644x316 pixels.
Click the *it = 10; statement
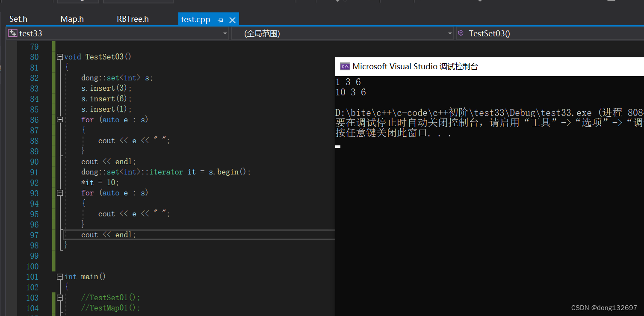(x=100, y=183)
